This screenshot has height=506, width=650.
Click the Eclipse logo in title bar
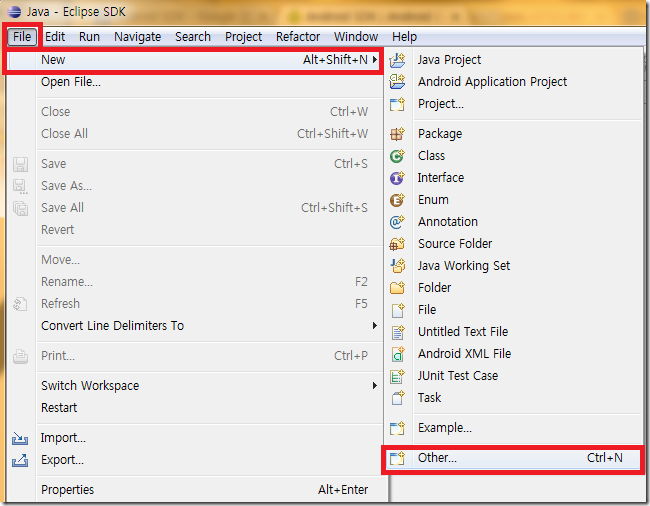pos(14,12)
